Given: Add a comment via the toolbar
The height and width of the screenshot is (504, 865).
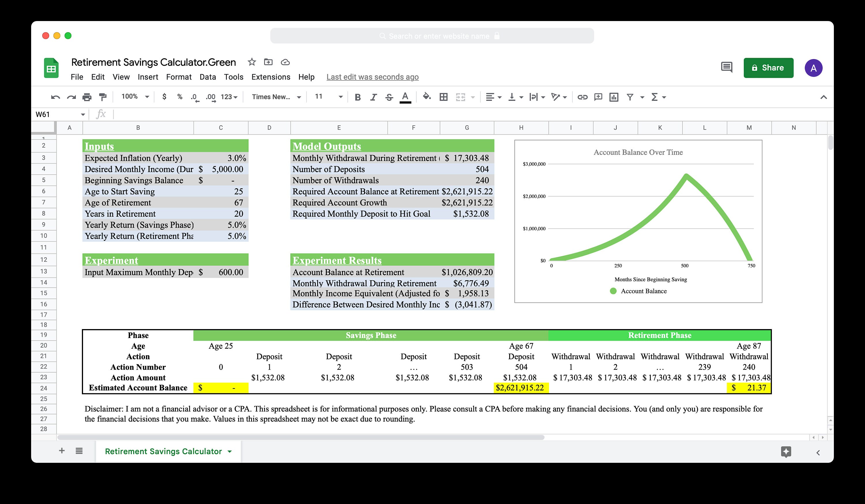Looking at the screenshot, I should pyautogui.click(x=598, y=97).
